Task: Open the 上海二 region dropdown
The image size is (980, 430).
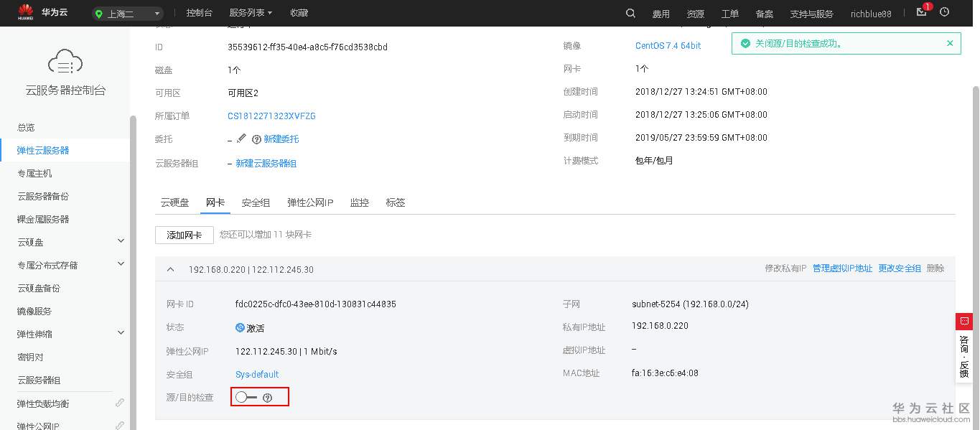Action: coord(128,14)
